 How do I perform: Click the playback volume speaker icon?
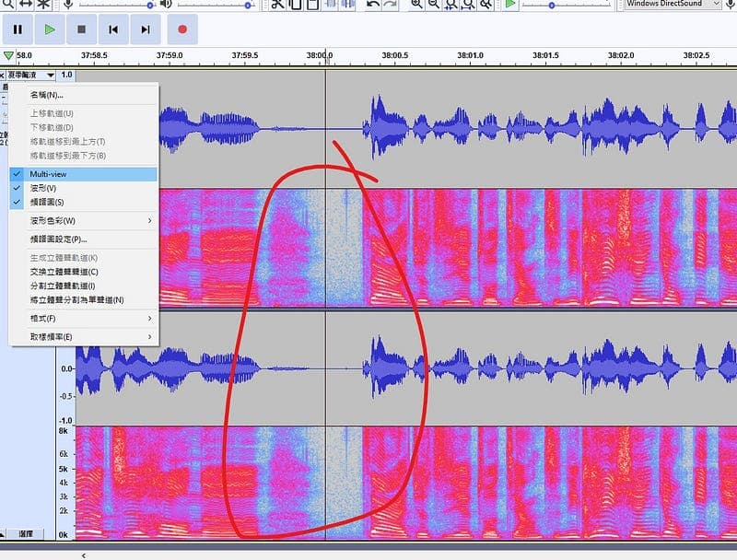tap(166, 5)
